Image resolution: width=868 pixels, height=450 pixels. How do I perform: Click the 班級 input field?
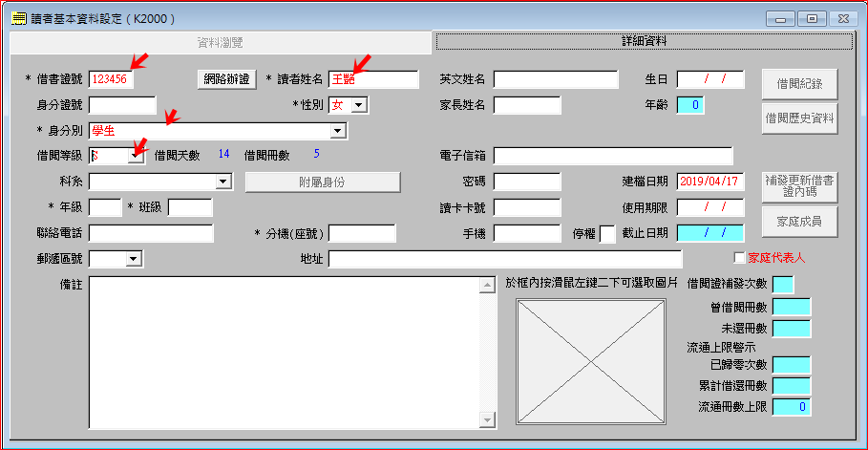click(190, 208)
